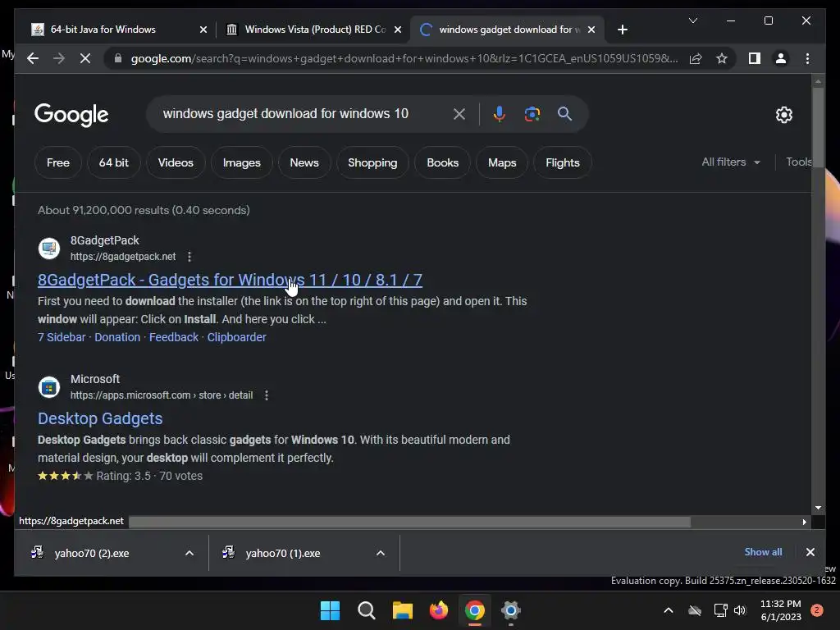
Task: Filter results by Free
Action: 58,162
